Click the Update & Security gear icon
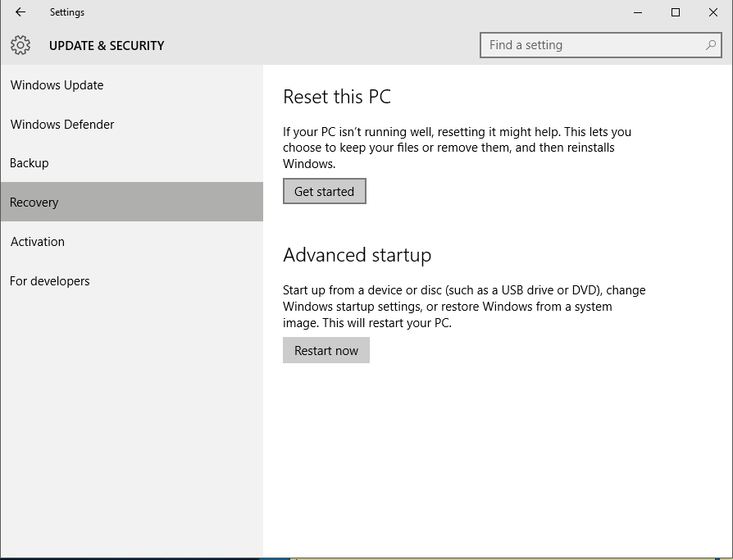The height and width of the screenshot is (560, 733). click(20, 45)
